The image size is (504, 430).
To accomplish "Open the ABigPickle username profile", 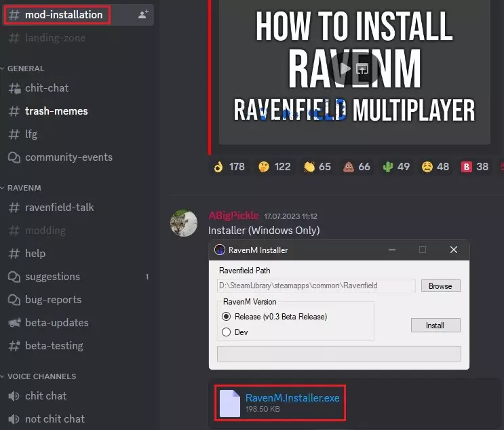I will click(x=233, y=216).
